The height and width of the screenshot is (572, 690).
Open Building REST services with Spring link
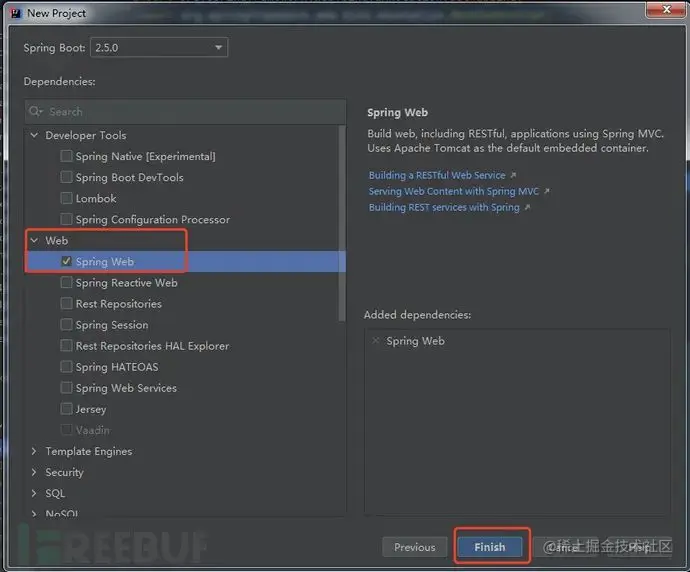444,207
